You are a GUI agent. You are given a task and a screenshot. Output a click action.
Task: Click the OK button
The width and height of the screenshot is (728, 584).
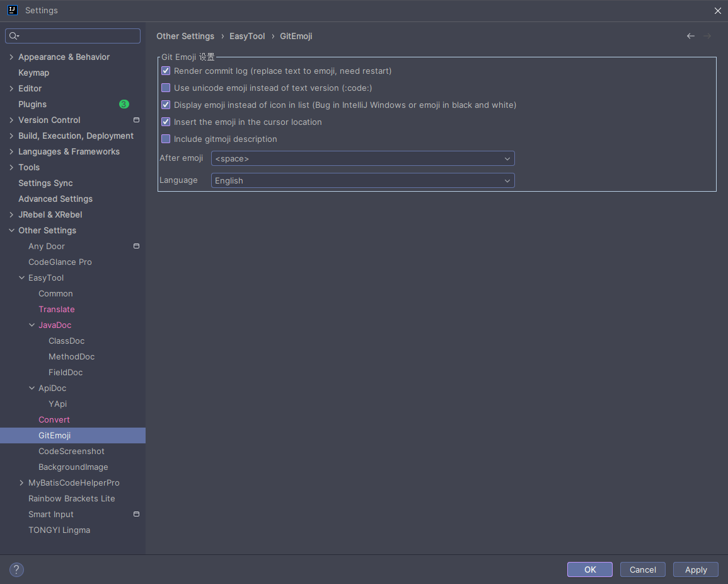[589, 569]
